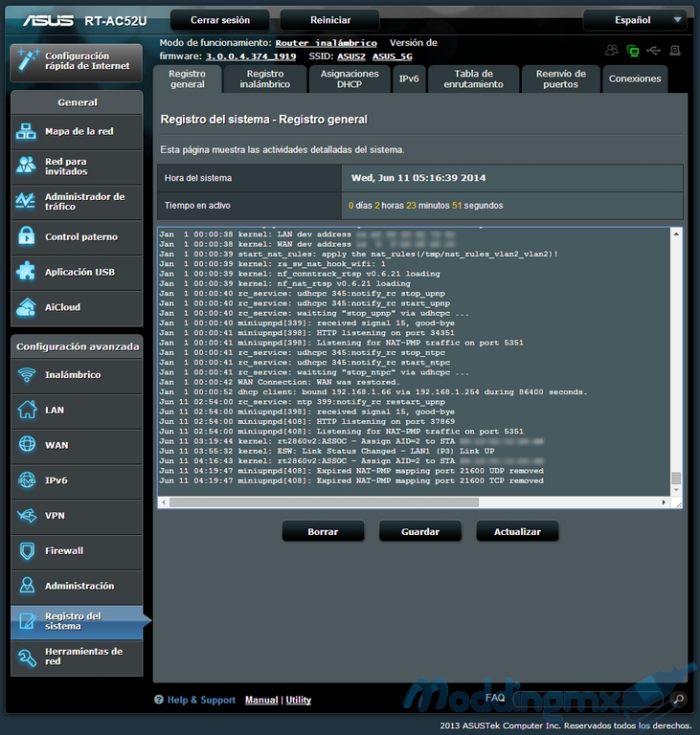Open the Reenvío de puertos tab

point(560,78)
